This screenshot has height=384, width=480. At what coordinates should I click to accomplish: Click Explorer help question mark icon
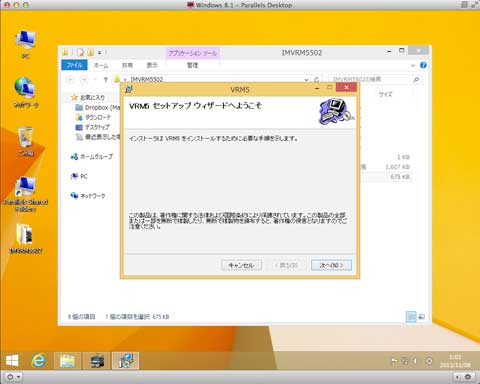423,65
